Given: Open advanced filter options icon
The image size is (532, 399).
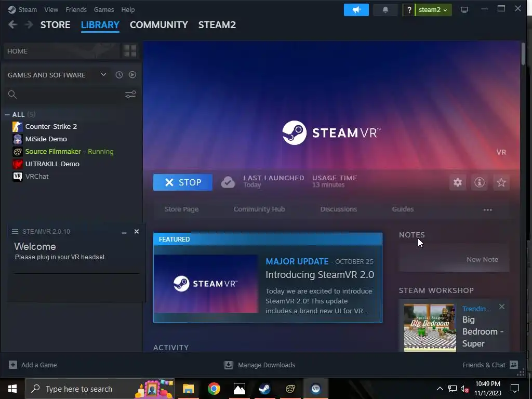Looking at the screenshot, I should point(130,95).
